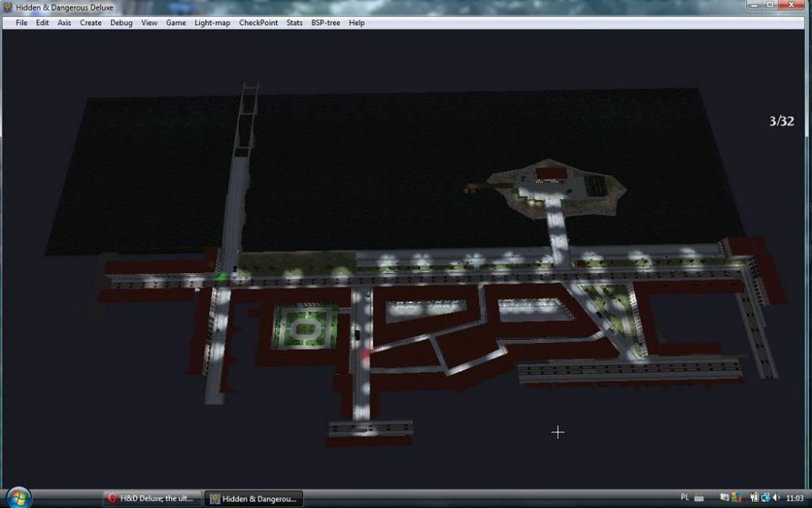Maximize the Hidden & Dangerous Deluxe window

click(x=770, y=5)
